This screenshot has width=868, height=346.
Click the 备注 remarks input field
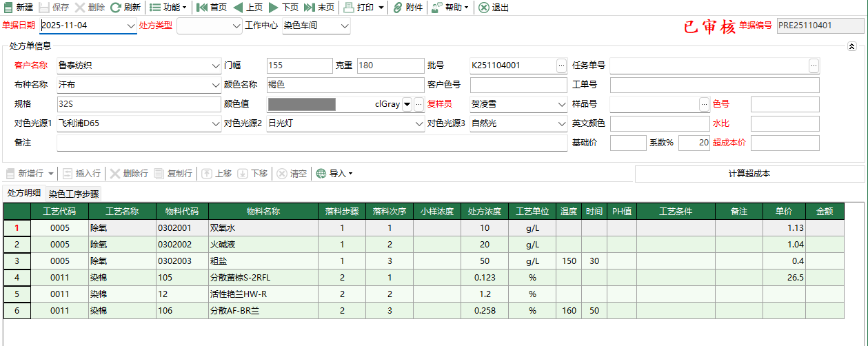coord(310,143)
